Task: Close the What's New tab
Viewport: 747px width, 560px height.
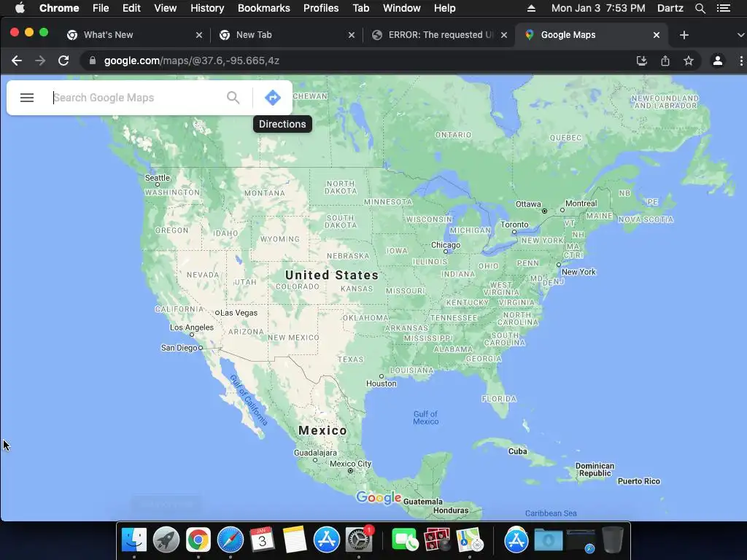Action: (199, 35)
